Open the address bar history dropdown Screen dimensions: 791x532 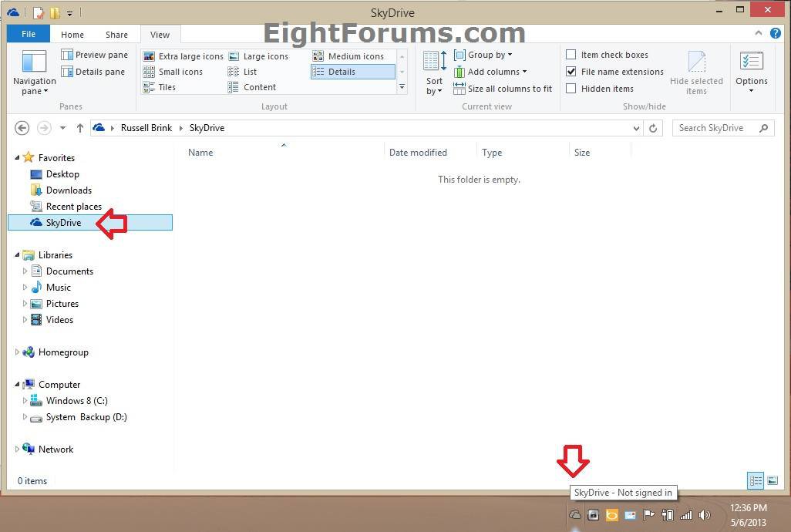pyautogui.click(x=636, y=128)
